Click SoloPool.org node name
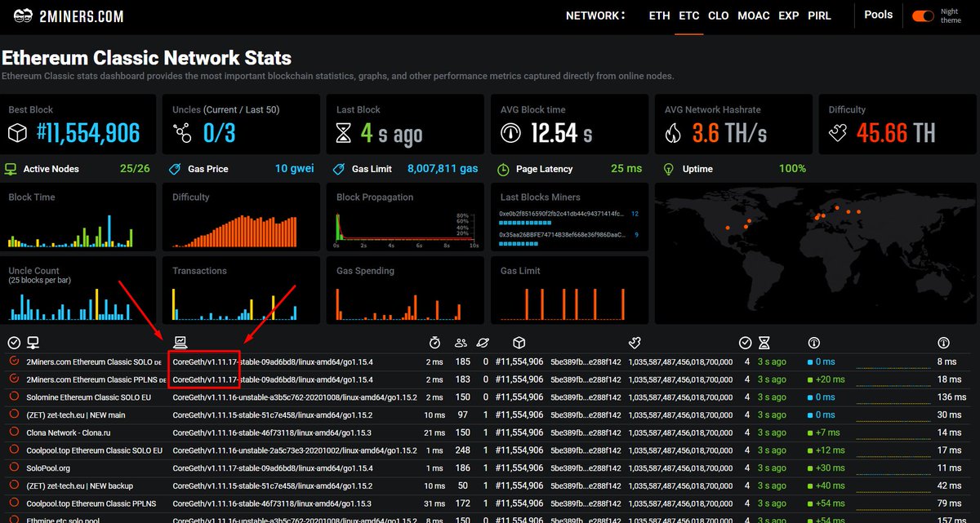The image size is (980, 523). 48,468
